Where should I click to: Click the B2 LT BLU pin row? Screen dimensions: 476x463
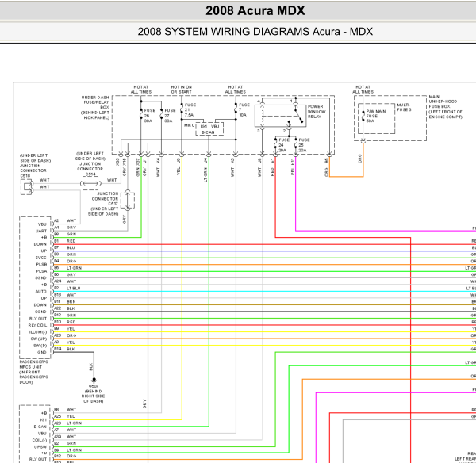tap(67, 288)
